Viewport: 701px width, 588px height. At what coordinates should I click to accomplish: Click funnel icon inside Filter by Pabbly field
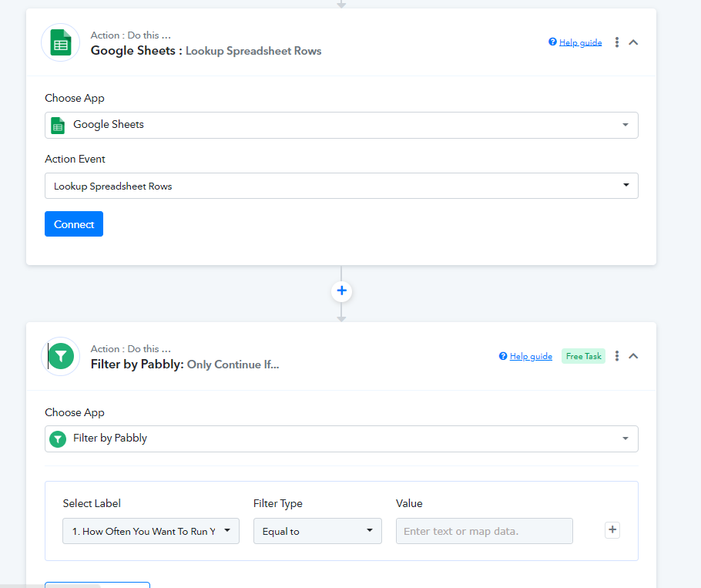click(x=58, y=439)
